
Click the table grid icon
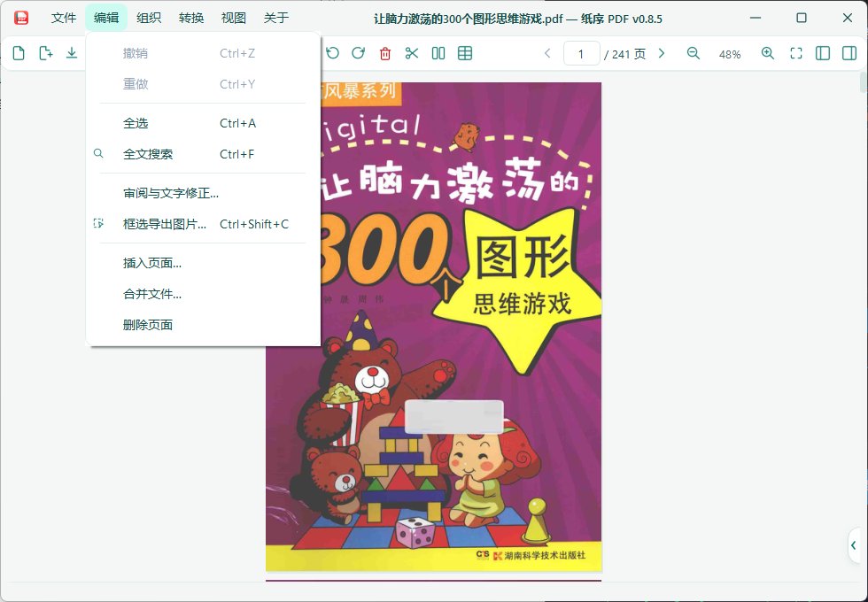coord(465,53)
